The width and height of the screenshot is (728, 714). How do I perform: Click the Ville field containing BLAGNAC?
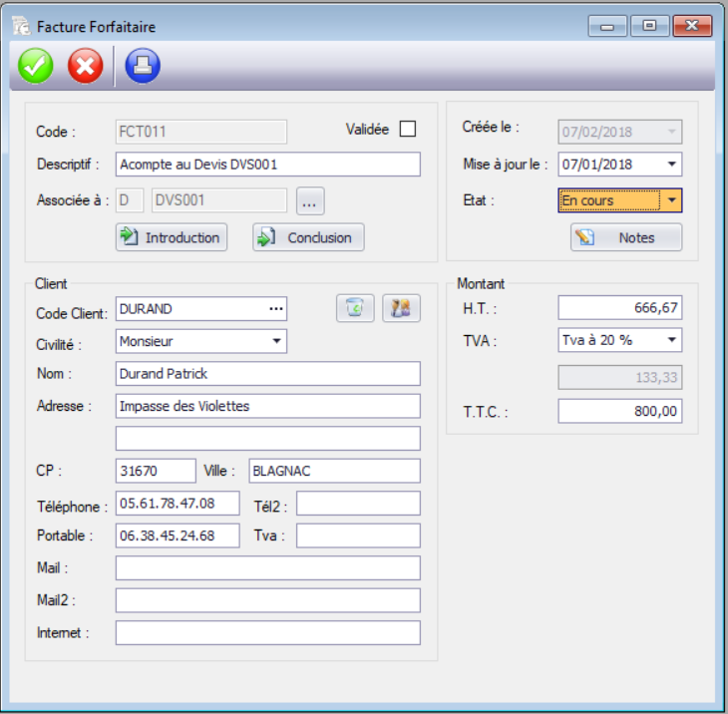click(333, 471)
